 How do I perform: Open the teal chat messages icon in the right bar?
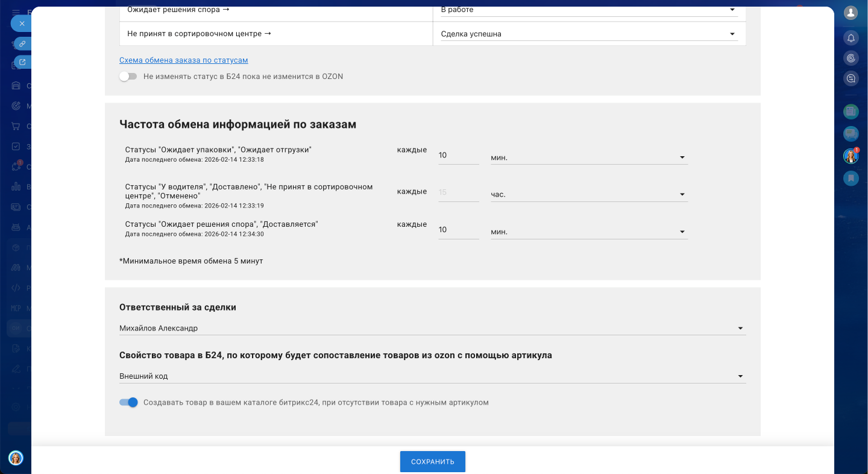pyautogui.click(x=851, y=133)
